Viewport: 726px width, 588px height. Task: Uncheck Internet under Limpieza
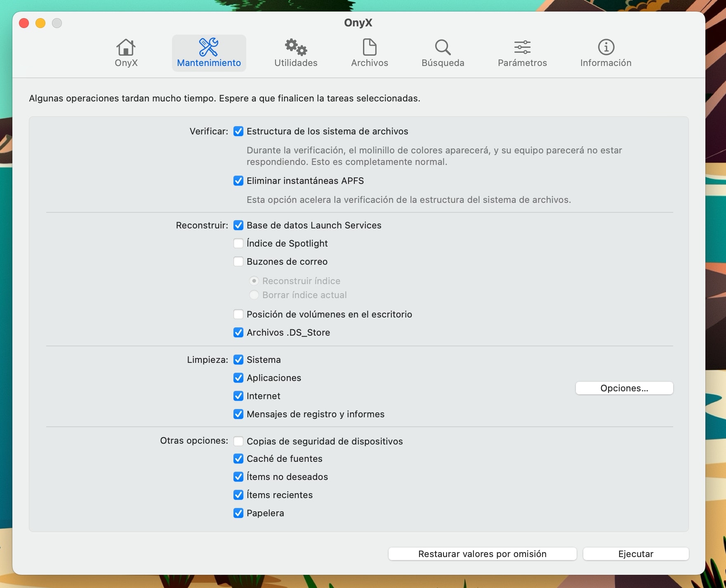(238, 396)
